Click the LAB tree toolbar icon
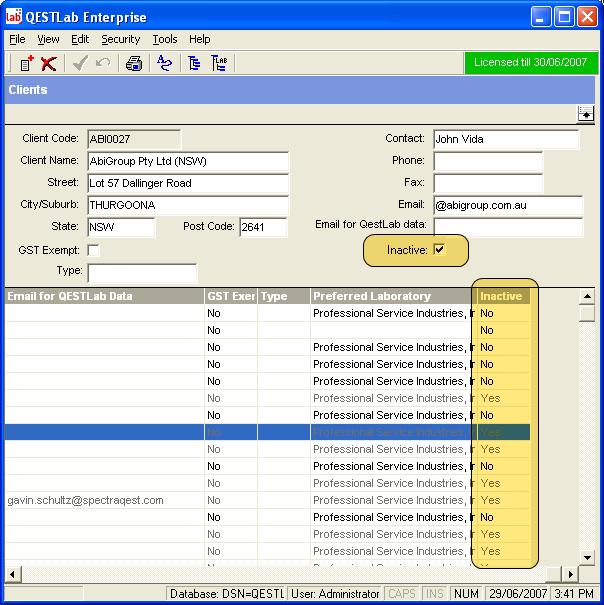The height and width of the screenshot is (605, 604). pos(219,64)
